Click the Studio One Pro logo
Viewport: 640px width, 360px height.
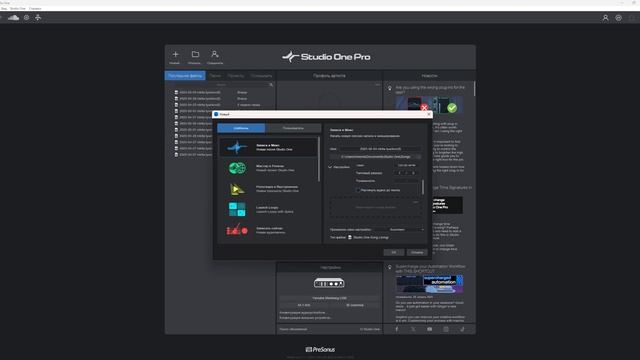326,57
